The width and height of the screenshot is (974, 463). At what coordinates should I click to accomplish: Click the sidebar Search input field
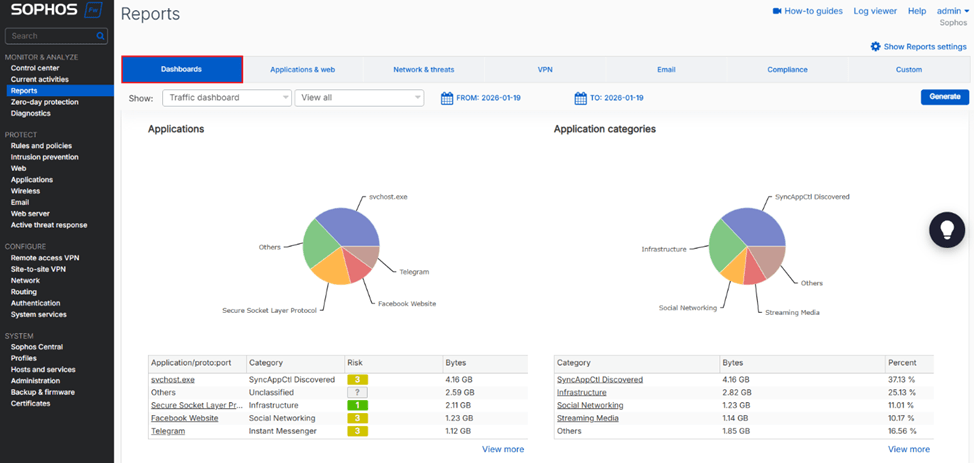pyautogui.click(x=50, y=36)
